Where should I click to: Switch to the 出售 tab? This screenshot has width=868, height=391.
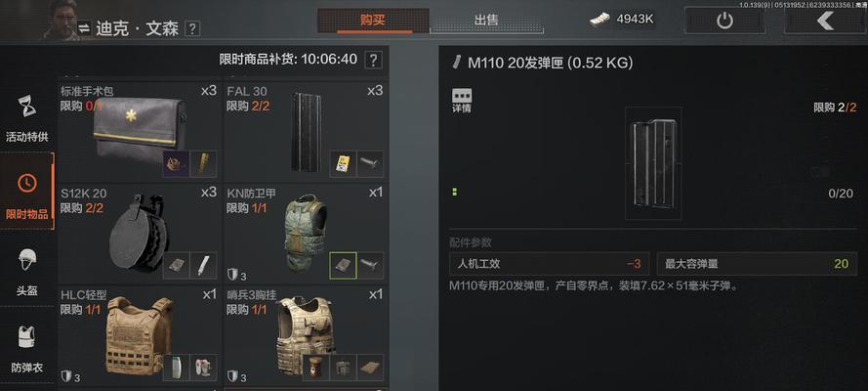486,22
